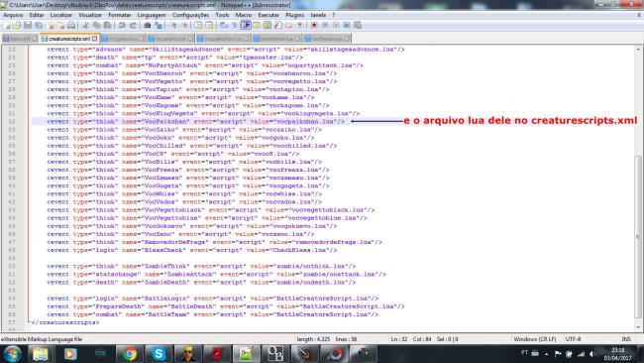Click the Playback macro toolbar icon
Screen dimensions: 644x363
336,26
